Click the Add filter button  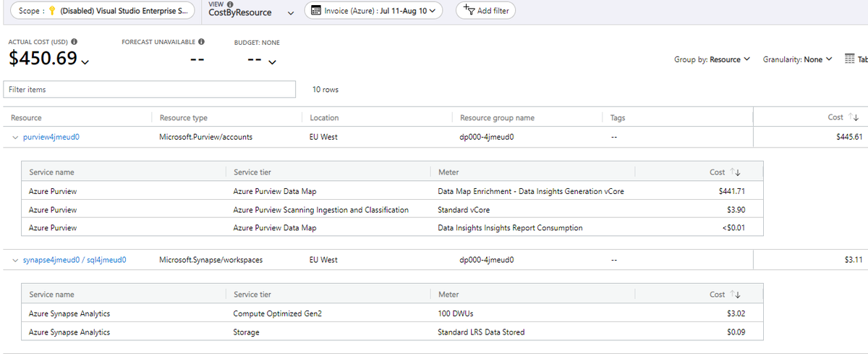[x=485, y=12]
